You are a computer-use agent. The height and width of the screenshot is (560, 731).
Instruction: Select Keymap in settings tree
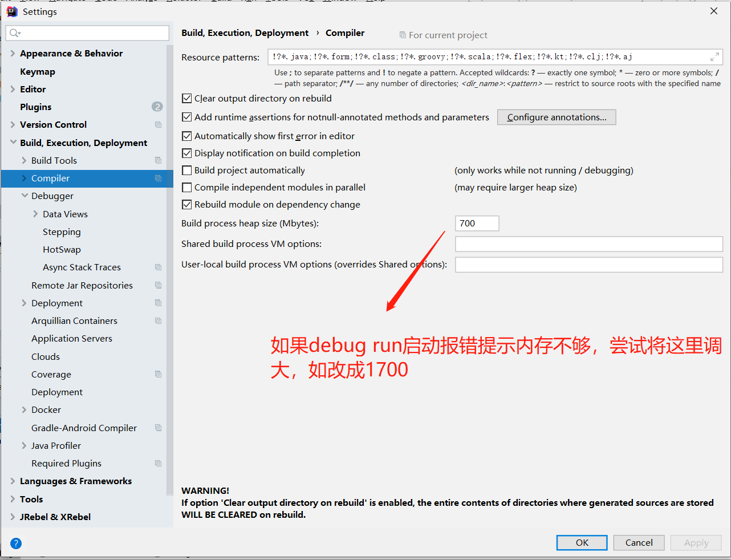tap(38, 72)
